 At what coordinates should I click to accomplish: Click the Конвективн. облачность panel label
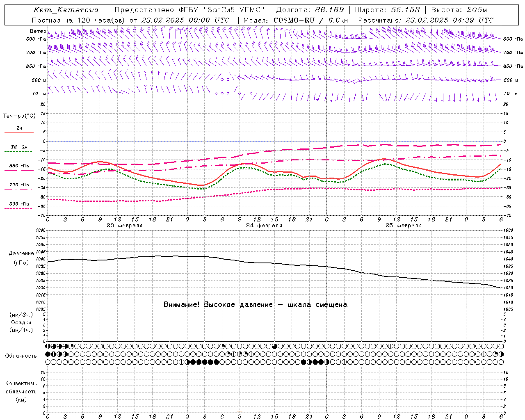click(x=21, y=388)
